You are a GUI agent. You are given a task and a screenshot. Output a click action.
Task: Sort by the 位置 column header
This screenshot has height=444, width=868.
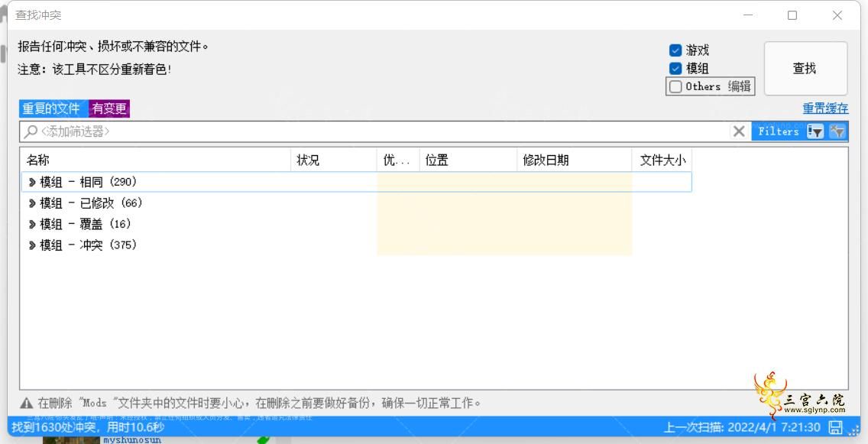pyautogui.click(x=468, y=160)
